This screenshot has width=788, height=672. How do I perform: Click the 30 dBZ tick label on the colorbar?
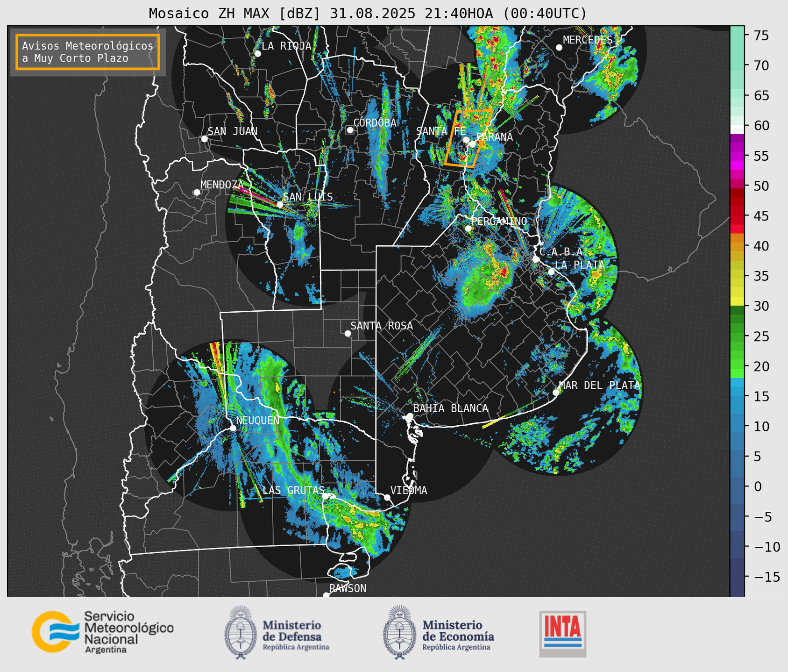[760, 307]
